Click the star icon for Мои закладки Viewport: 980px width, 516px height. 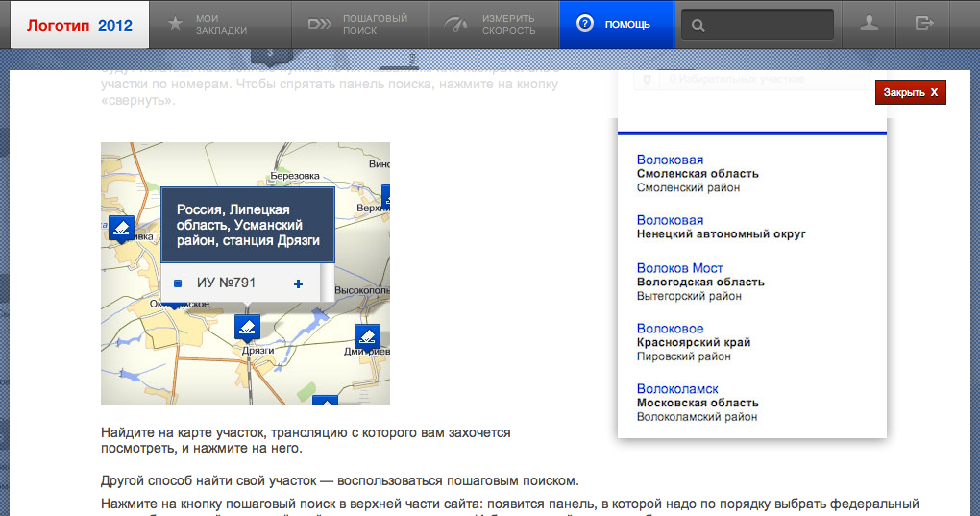tap(175, 24)
